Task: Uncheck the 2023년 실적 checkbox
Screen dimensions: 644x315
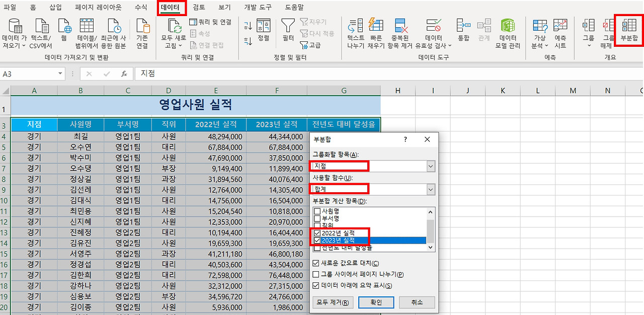Action: pyautogui.click(x=317, y=241)
